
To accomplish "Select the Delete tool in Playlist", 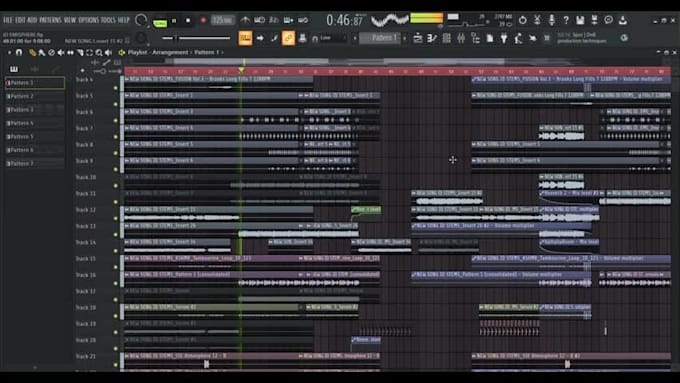I will coord(51,52).
